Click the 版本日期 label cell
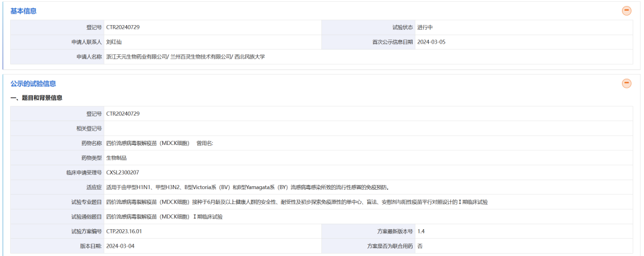This screenshot has height=256, width=644. click(57, 246)
